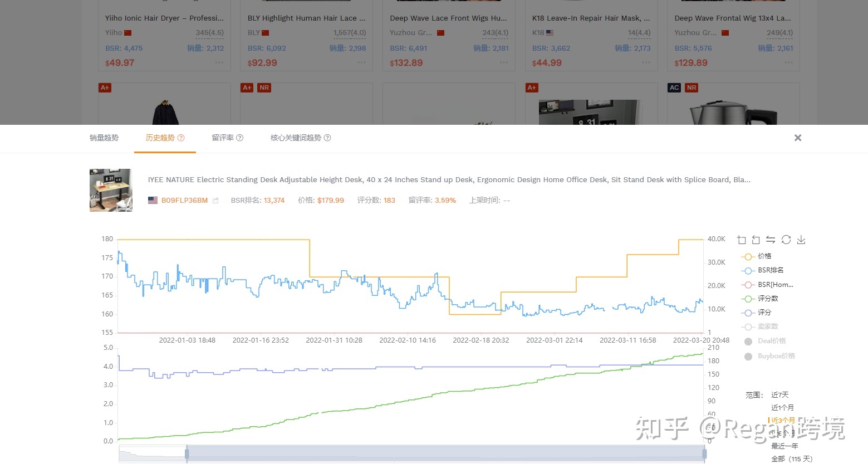Click the BSR排名 value 13,374
This screenshot has width=868, height=468.
(274, 201)
